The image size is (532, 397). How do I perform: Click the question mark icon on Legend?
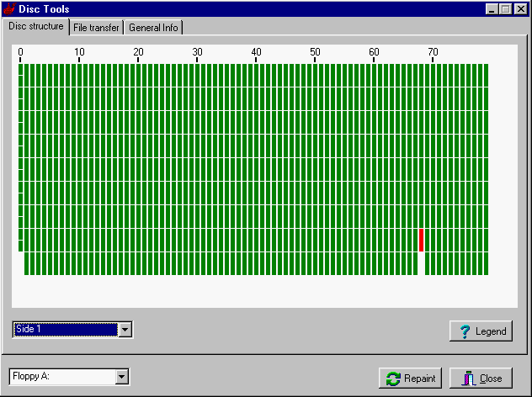464,331
